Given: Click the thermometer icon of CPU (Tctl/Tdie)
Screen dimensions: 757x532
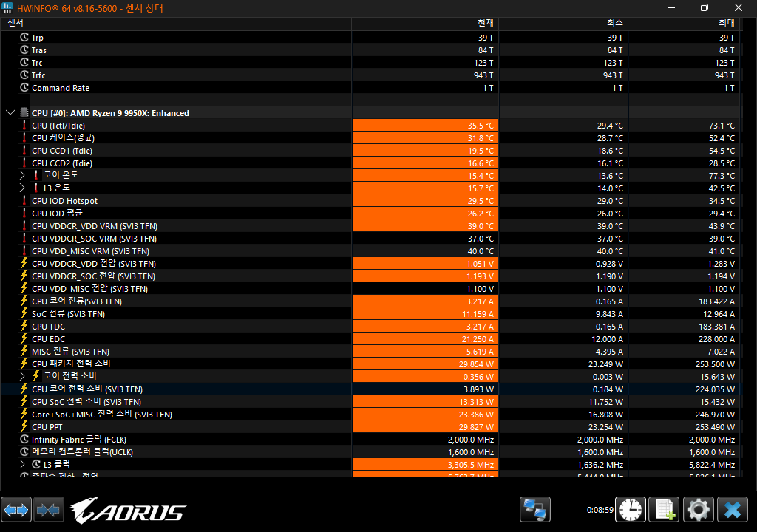Looking at the screenshot, I should point(24,125).
